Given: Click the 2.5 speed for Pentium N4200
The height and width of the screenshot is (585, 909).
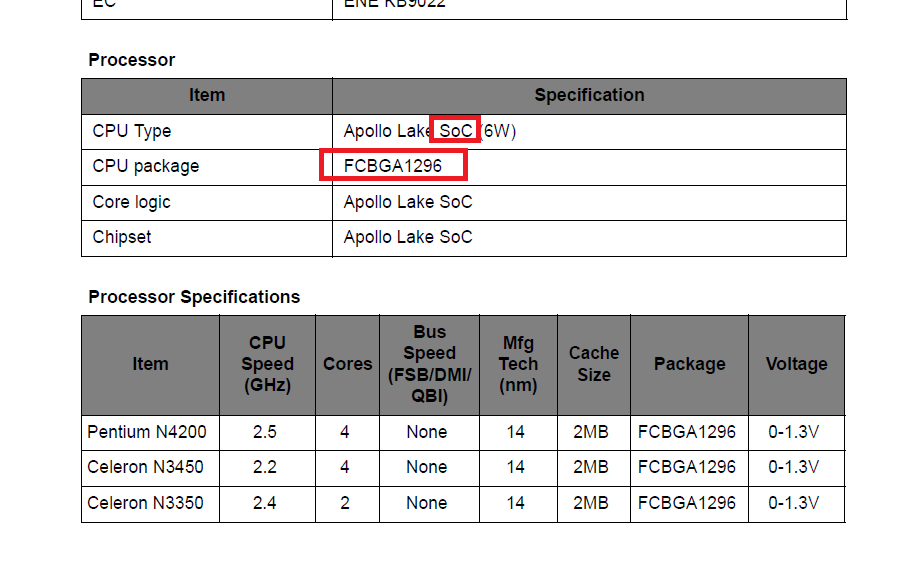Looking at the screenshot, I should pyautogui.click(x=264, y=432).
